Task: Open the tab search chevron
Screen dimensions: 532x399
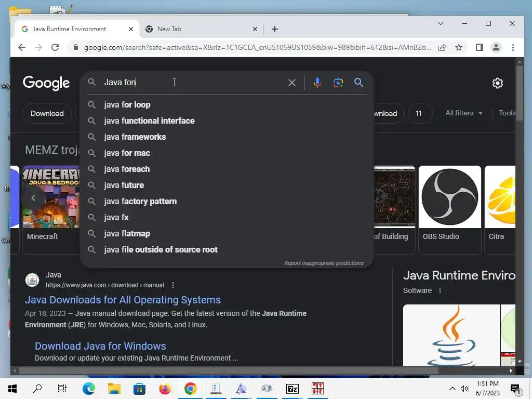Action: [x=441, y=23]
